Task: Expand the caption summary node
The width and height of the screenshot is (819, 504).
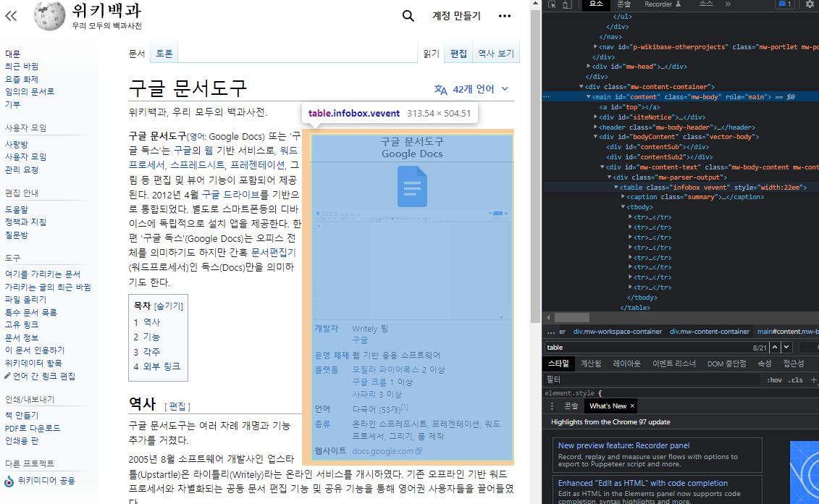Action: 623,197
